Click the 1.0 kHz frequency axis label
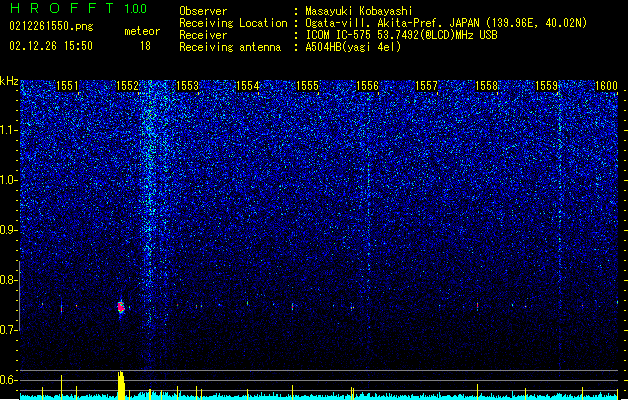 [9, 180]
